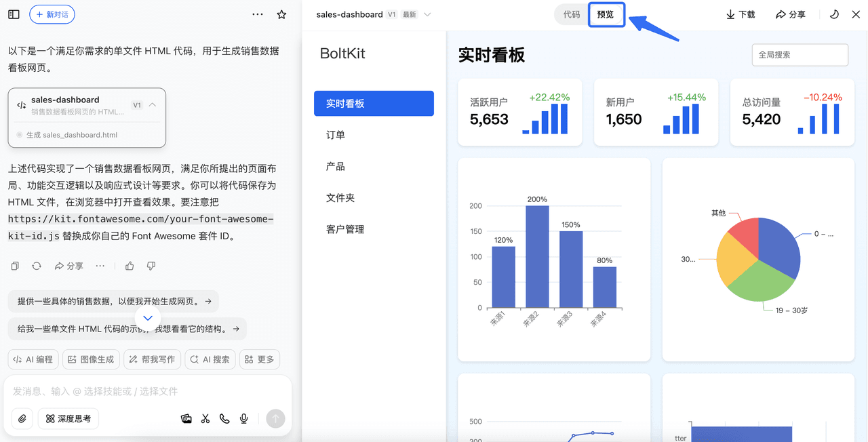Give the response a thumbs up
The width and height of the screenshot is (868, 442).
130,266
